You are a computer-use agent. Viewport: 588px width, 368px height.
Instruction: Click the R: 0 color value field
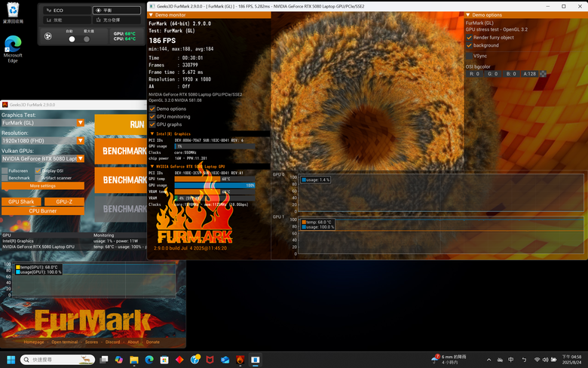474,74
